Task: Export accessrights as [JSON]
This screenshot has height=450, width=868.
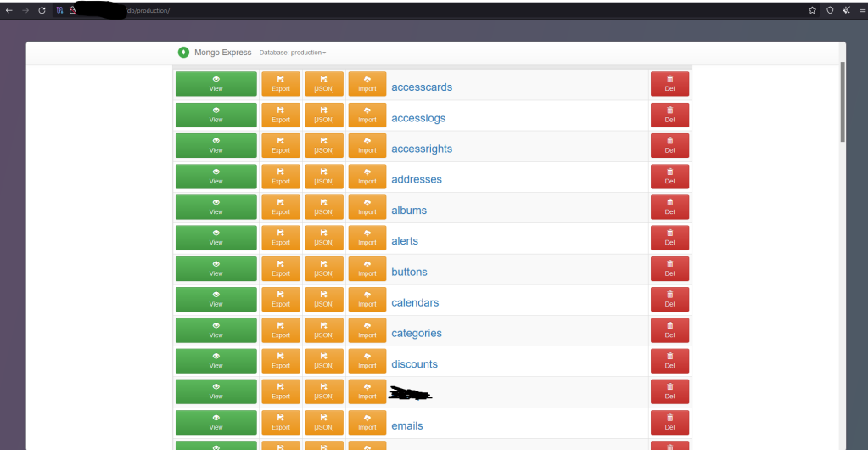Action: pos(324,145)
